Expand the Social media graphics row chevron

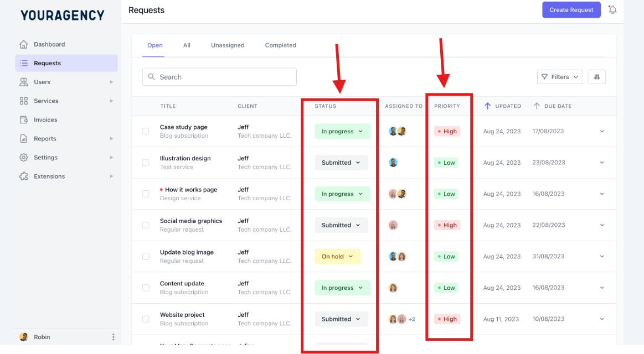point(602,225)
